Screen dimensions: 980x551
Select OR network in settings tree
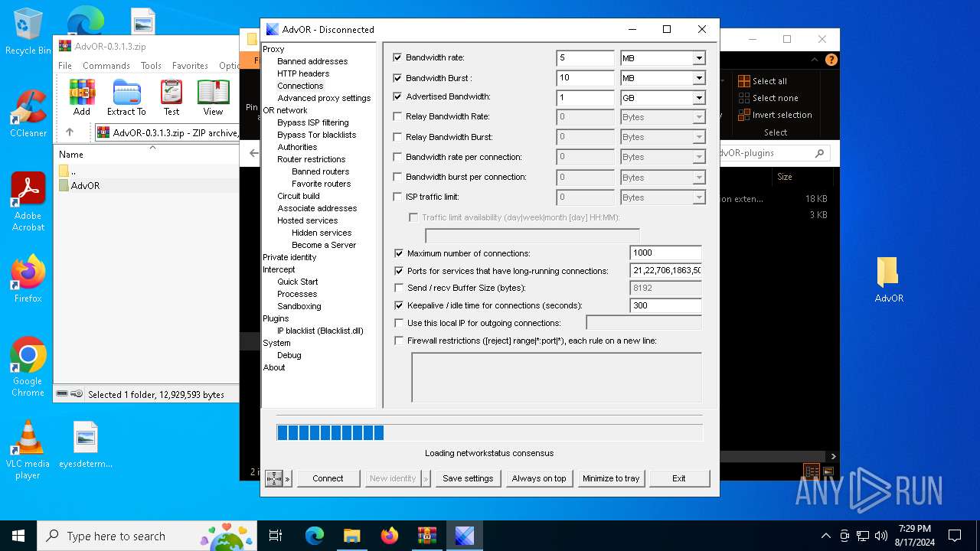click(x=285, y=110)
